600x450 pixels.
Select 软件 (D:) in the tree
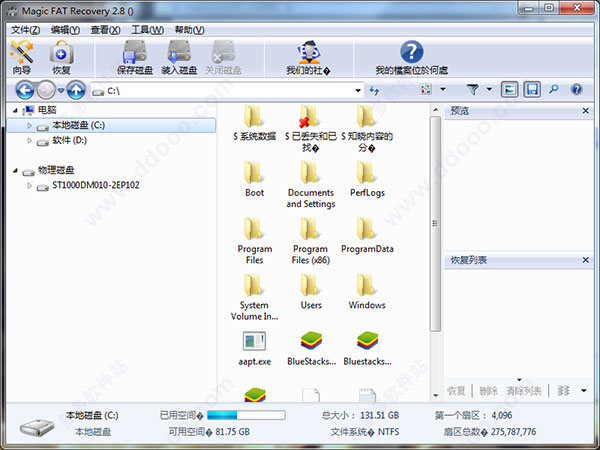[x=69, y=140]
